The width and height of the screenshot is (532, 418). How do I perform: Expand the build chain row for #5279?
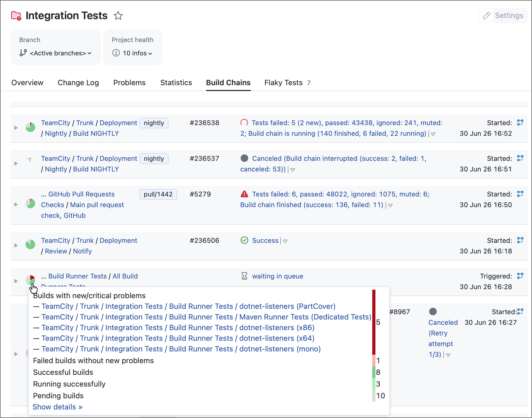(x=16, y=204)
